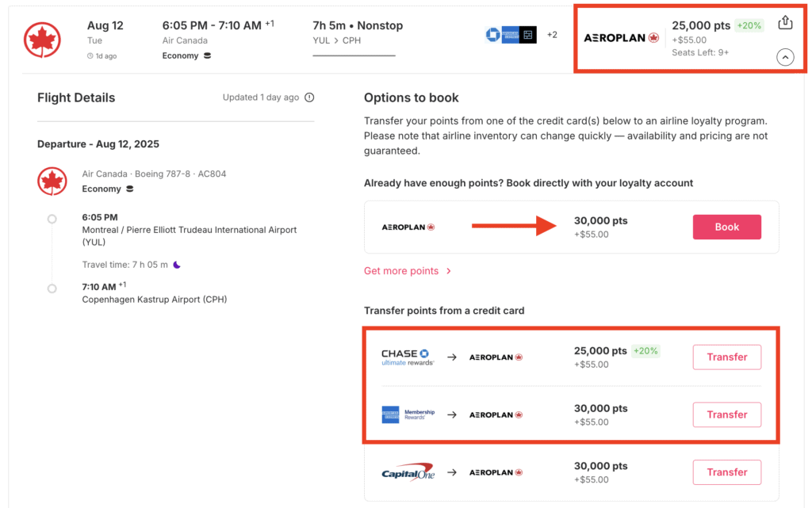Image resolution: width=812 pixels, height=508 pixels.
Task: Click the black card icon in the header row
Action: pos(527,35)
